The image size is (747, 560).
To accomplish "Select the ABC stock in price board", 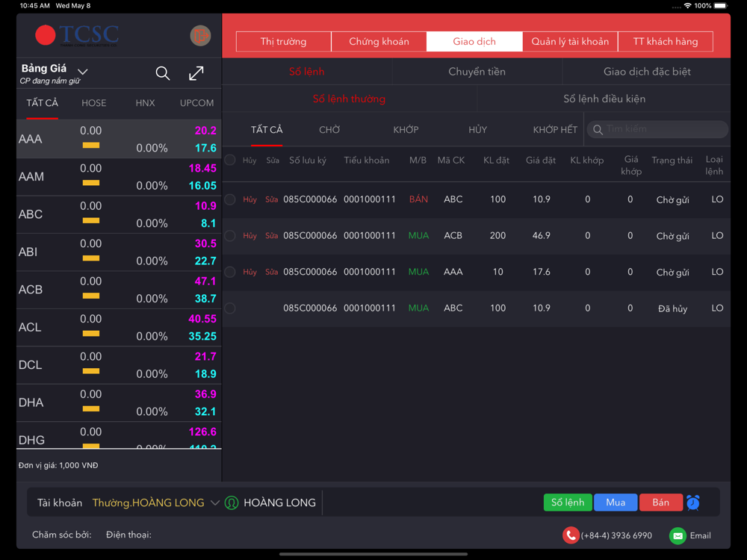I will [119, 214].
